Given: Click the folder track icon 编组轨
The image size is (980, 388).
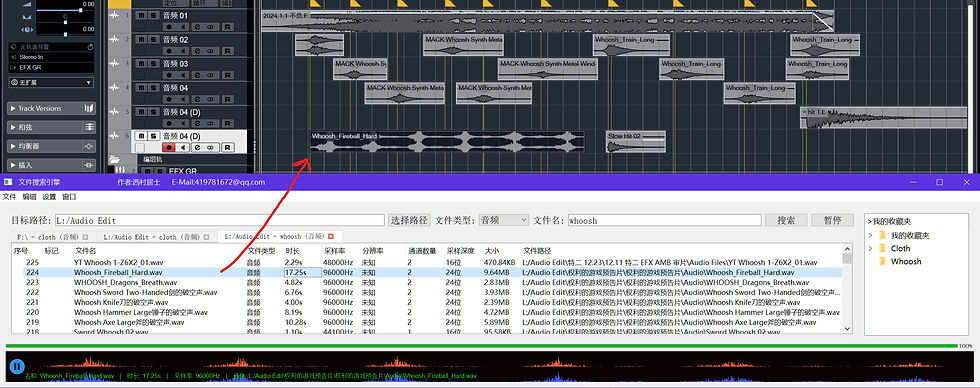Looking at the screenshot, I should [114, 159].
